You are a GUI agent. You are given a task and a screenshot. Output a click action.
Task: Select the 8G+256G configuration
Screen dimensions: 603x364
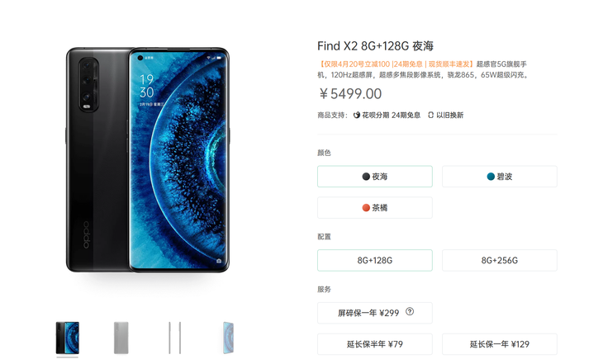click(x=500, y=260)
